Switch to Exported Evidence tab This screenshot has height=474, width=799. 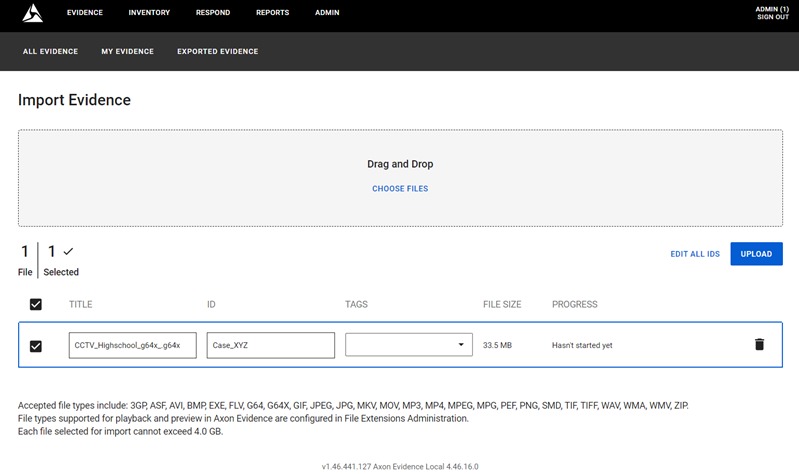coord(218,51)
